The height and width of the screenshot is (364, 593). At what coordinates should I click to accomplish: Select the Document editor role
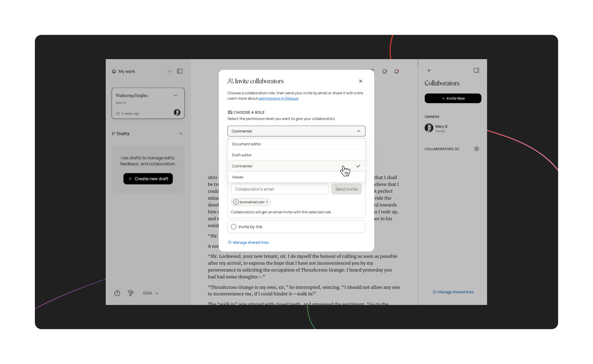[296, 144]
